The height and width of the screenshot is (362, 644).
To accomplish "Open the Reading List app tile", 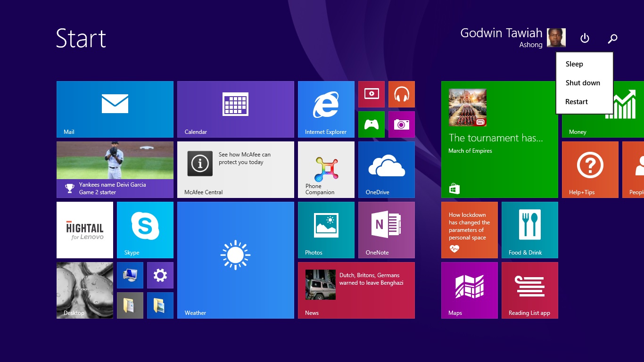I will pyautogui.click(x=530, y=290).
